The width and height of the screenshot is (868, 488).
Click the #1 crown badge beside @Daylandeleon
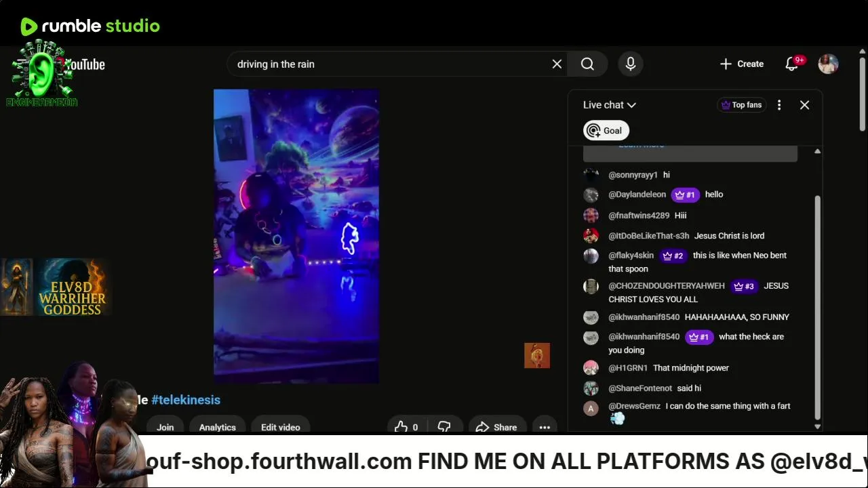coord(686,195)
